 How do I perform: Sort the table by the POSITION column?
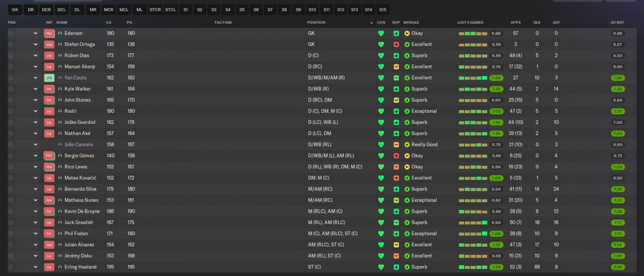316,23
